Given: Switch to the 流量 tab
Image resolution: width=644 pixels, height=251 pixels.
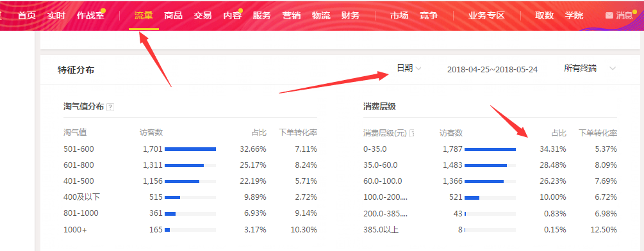Looking at the screenshot, I should coord(144,15).
